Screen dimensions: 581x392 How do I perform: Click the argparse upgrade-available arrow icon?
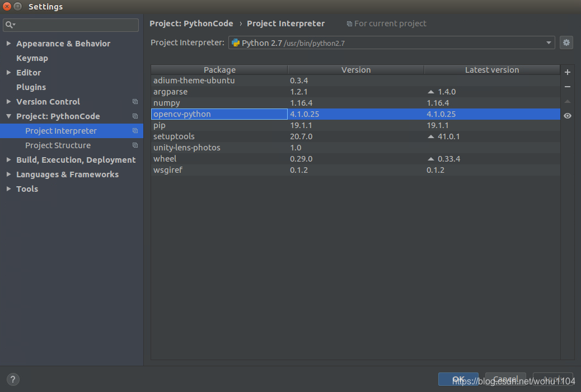pyautogui.click(x=430, y=92)
